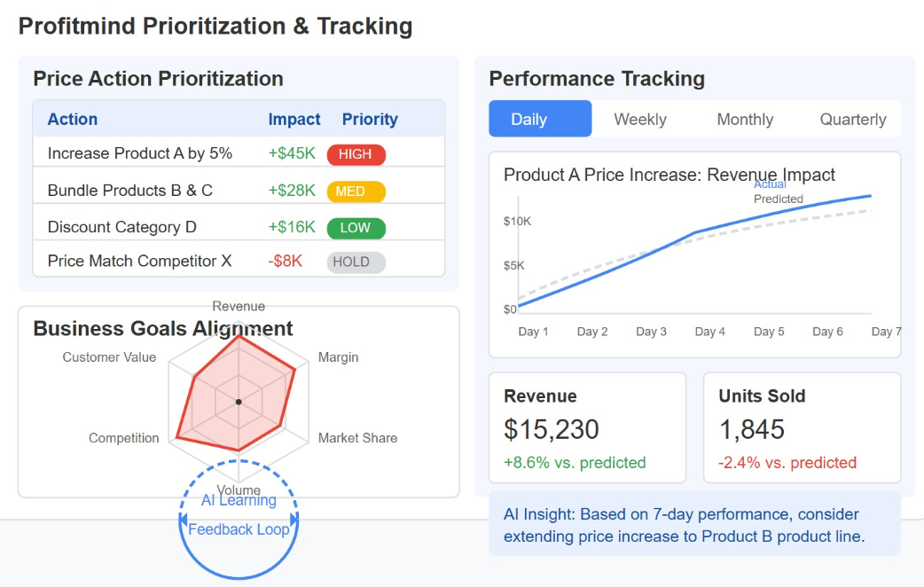Screen dimensions: 924x587
Task: Click the AI Learning Feedback Loop circle
Action: (239, 519)
